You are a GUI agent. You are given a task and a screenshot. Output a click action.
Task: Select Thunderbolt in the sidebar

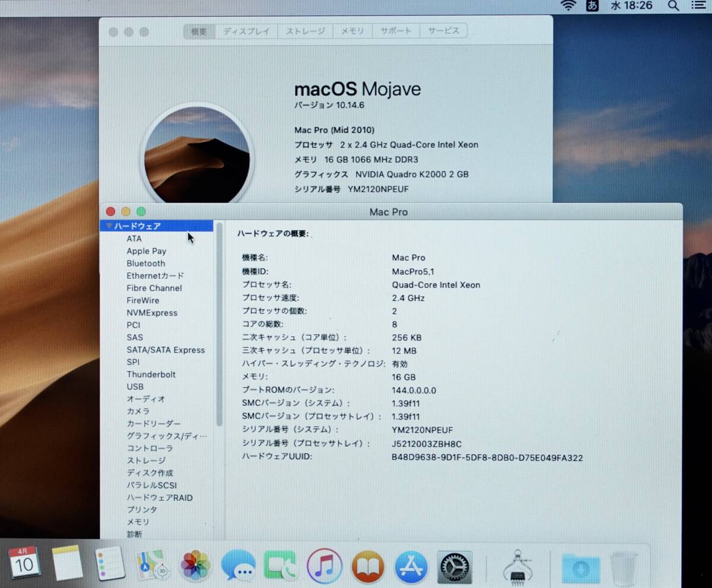(151, 374)
